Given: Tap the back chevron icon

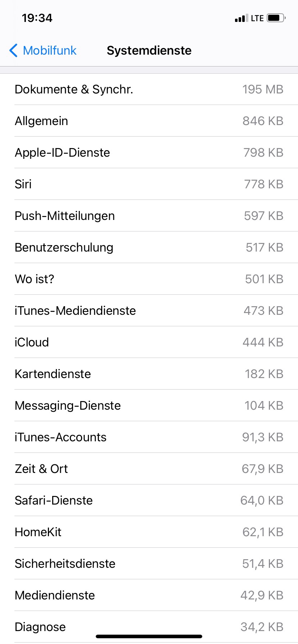Looking at the screenshot, I should pos(13,51).
